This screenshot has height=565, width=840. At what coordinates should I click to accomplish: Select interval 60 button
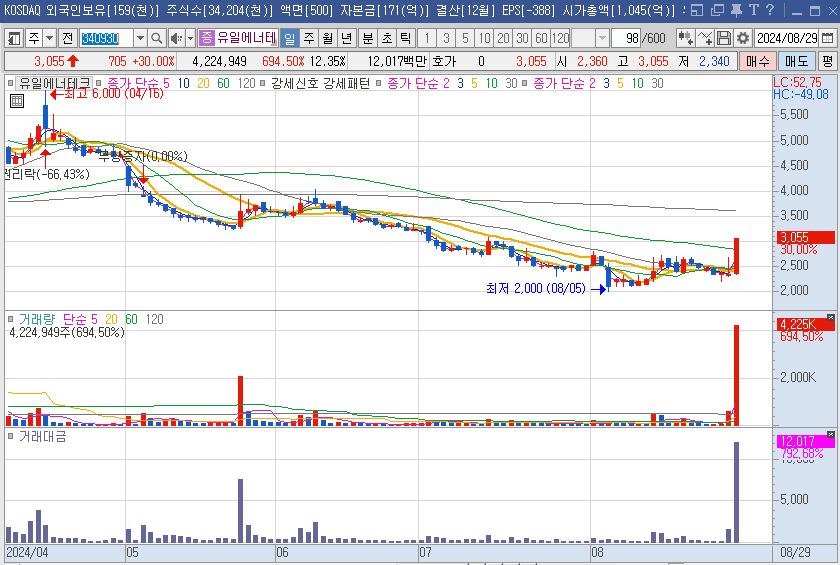(541, 38)
